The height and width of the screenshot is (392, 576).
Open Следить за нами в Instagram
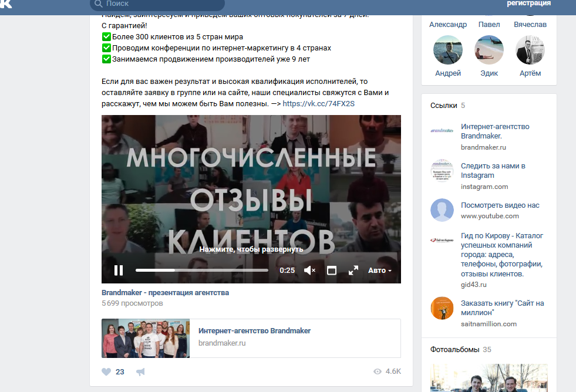[x=493, y=171]
